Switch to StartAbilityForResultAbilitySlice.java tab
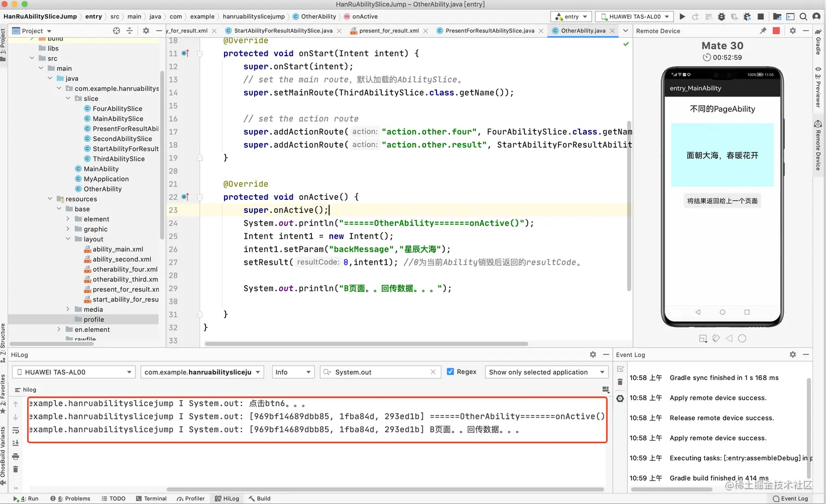This screenshot has width=826, height=504. click(282, 31)
